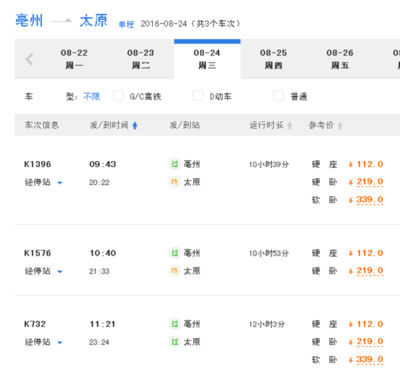Click the 单程 trip type label
The width and height of the screenshot is (400, 370).
coord(126,24)
